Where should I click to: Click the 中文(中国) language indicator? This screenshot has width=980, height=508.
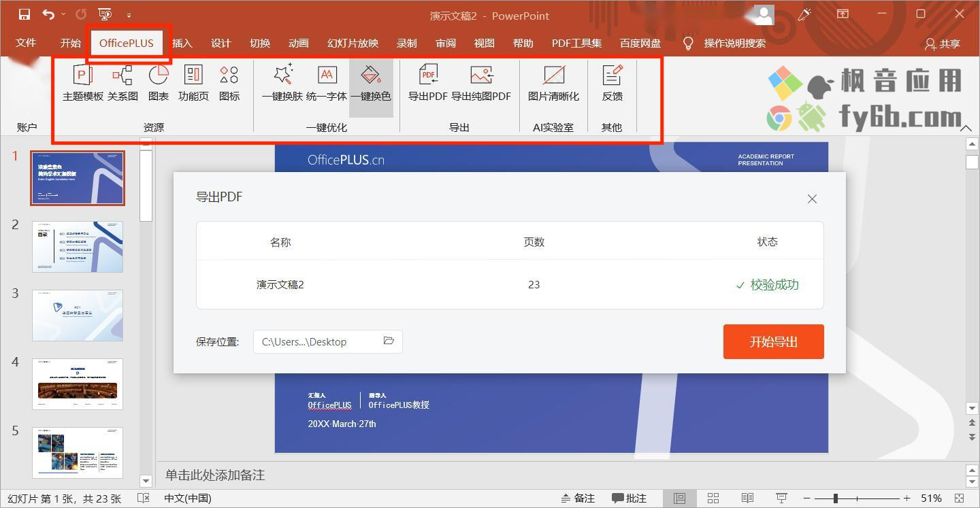point(188,498)
